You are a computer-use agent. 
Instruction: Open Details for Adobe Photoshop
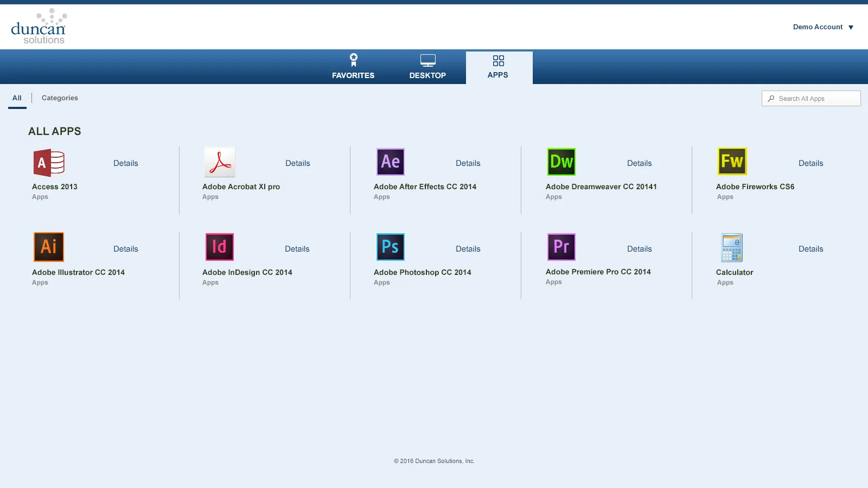click(468, 249)
